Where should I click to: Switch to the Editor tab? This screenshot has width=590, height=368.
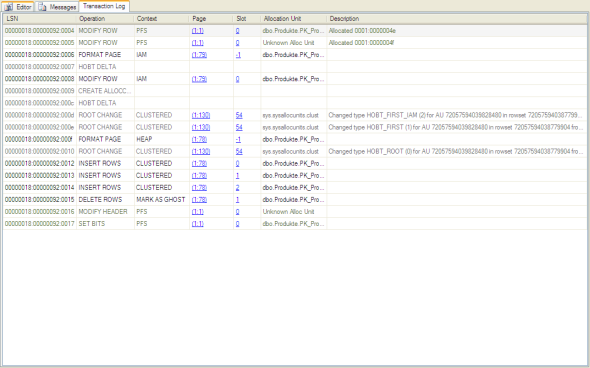click(19, 7)
